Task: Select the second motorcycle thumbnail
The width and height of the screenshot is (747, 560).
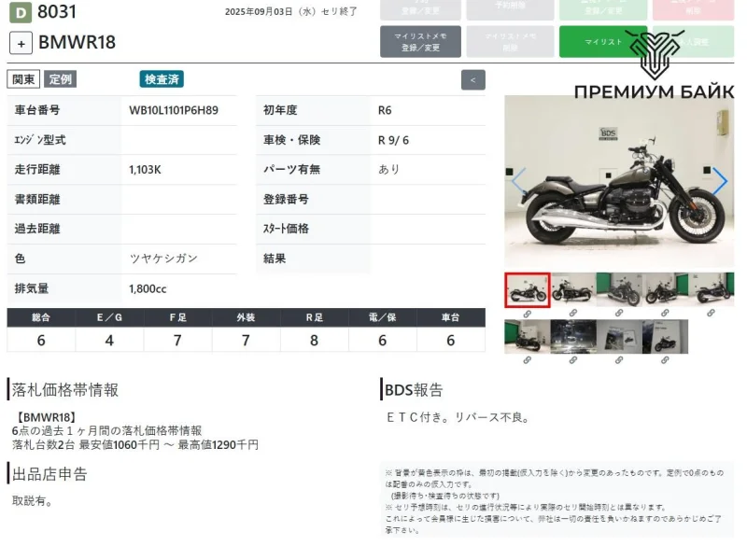Action: [572, 289]
